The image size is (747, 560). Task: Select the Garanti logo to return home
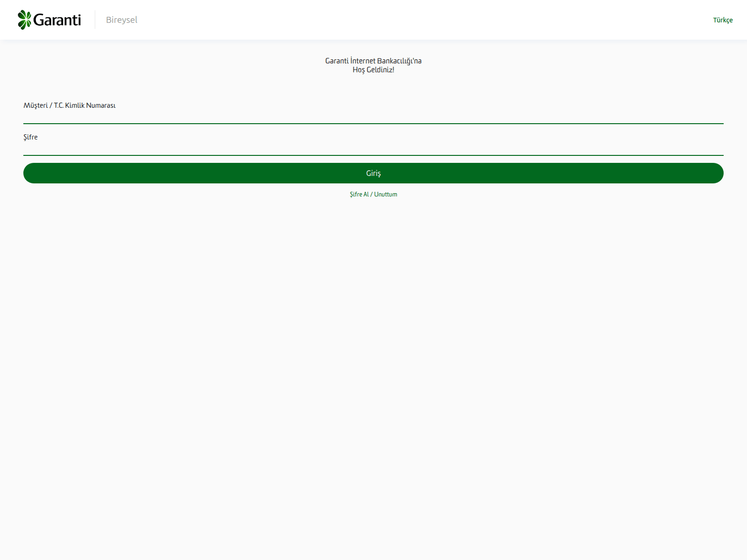(x=49, y=20)
